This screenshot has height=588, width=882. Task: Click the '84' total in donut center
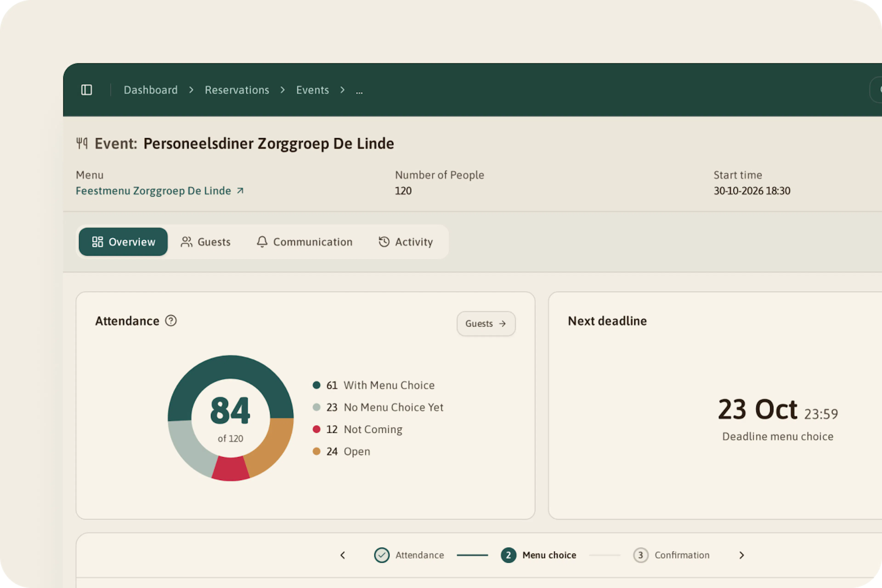[x=230, y=411]
